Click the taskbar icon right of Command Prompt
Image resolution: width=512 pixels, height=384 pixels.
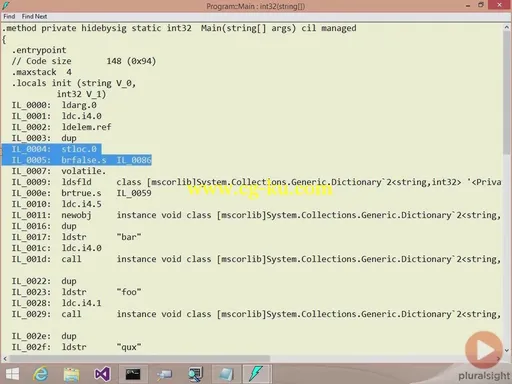(x=164, y=374)
